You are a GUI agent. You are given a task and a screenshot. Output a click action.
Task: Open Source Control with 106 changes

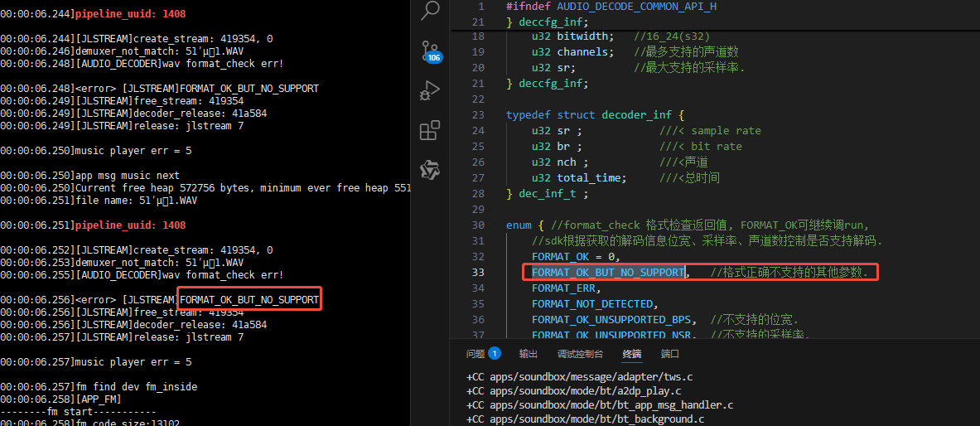pyautogui.click(x=430, y=51)
